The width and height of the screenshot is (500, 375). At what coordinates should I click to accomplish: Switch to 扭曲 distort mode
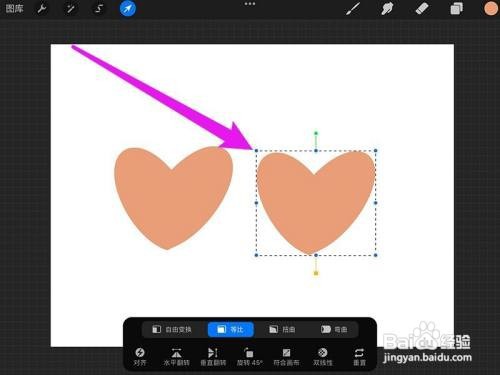pos(282,329)
